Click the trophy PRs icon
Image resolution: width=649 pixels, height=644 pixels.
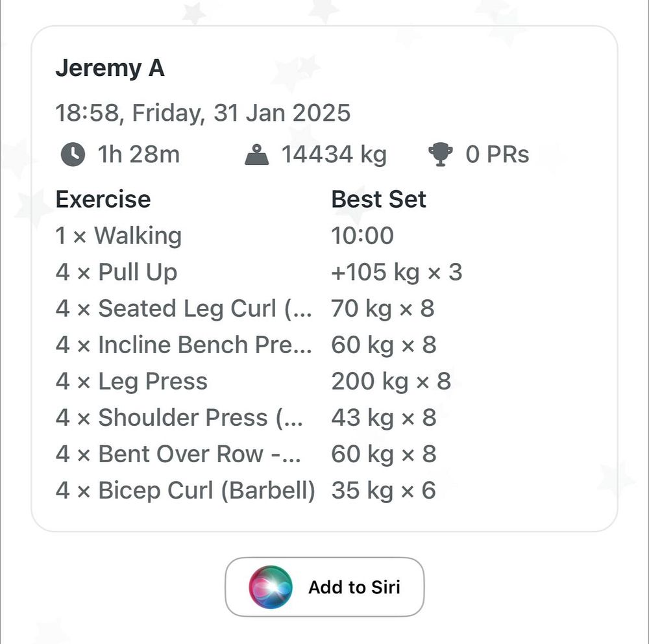pyautogui.click(x=441, y=155)
